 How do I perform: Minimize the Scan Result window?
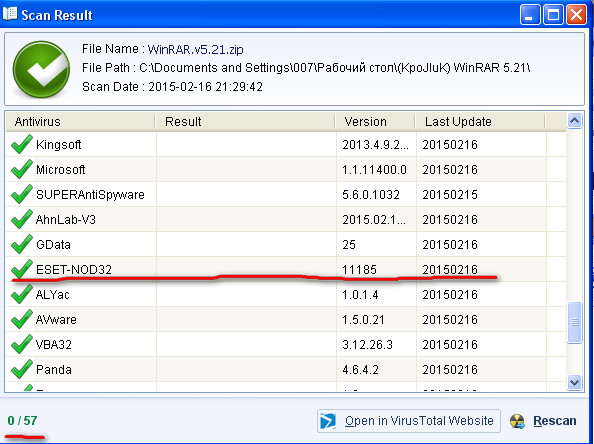pyautogui.click(x=530, y=15)
